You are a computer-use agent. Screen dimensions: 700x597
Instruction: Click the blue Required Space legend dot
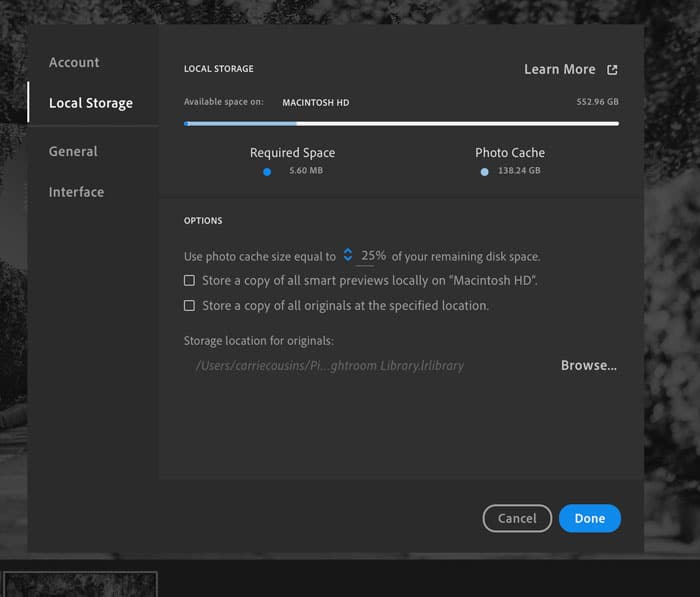pyautogui.click(x=267, y=172)
